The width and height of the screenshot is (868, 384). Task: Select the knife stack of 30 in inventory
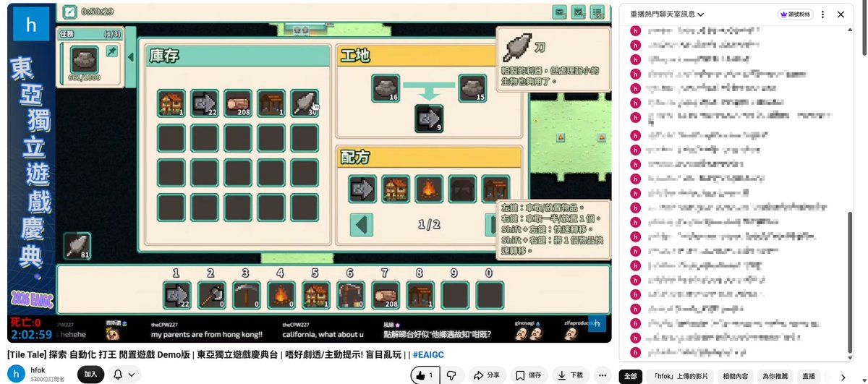tap(305, 103)
